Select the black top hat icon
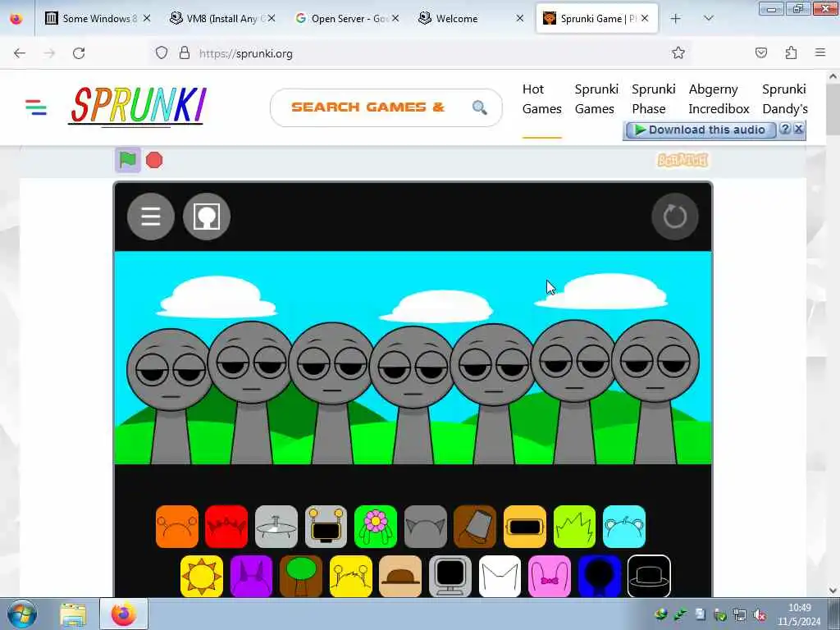 (649, 577)
